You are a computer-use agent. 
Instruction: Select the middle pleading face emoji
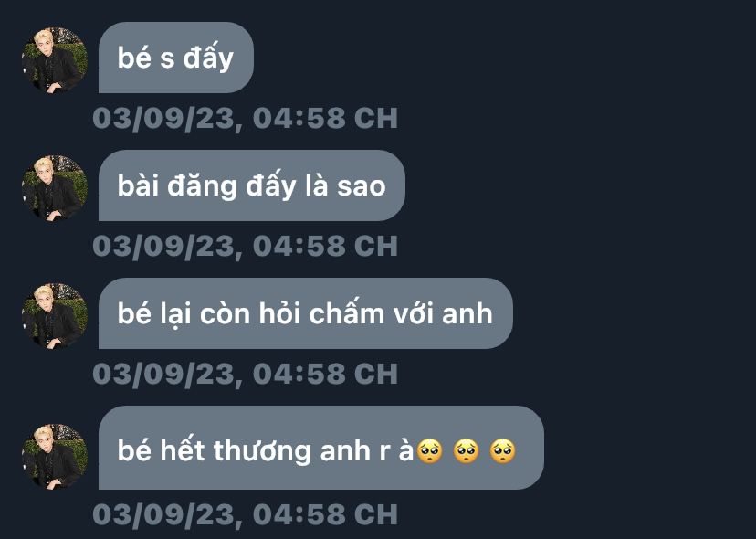[x=467, y=451]
